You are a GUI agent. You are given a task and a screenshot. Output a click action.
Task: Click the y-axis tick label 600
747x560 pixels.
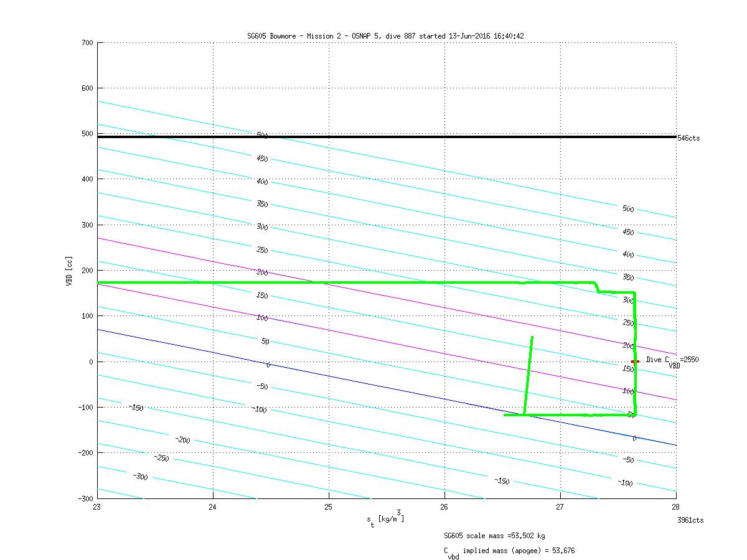[x=87, y=88]
